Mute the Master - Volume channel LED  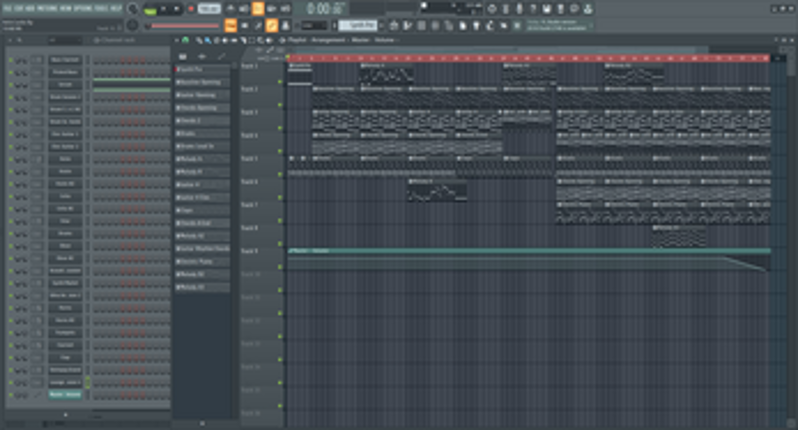[x=11, y=395]
